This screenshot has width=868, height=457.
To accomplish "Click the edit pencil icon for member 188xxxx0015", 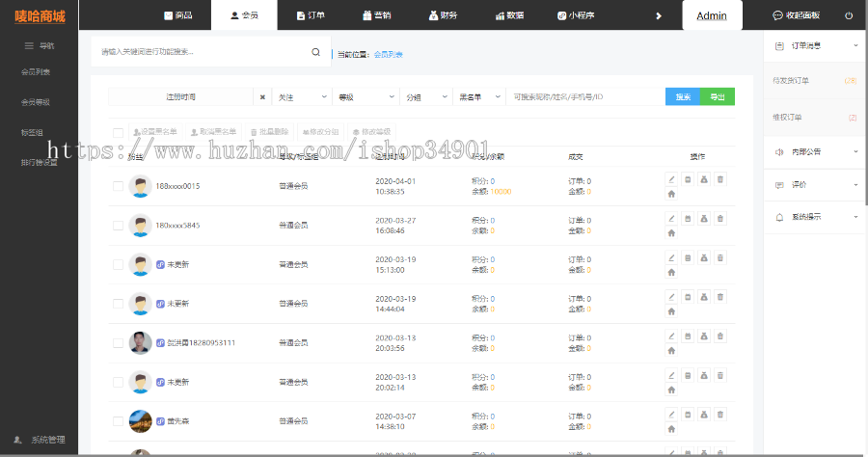I will click(x=671, y=179).
